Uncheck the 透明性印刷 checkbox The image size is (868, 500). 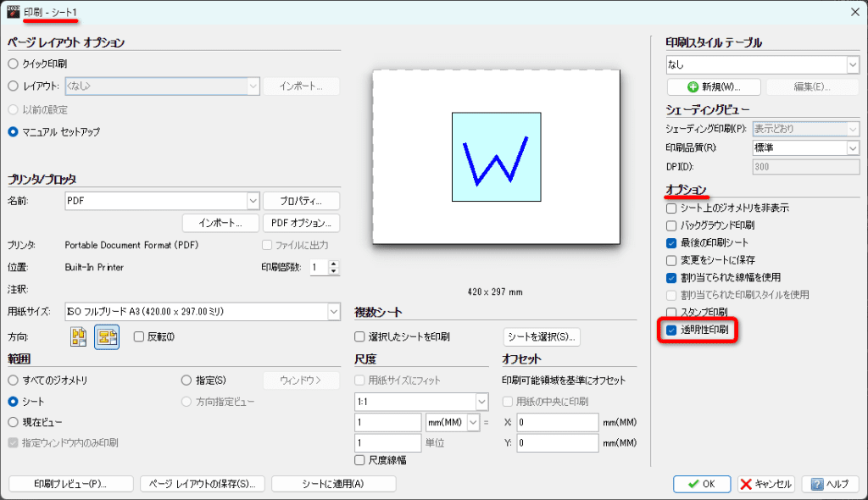pyautogui.click(x=671, y=330)
